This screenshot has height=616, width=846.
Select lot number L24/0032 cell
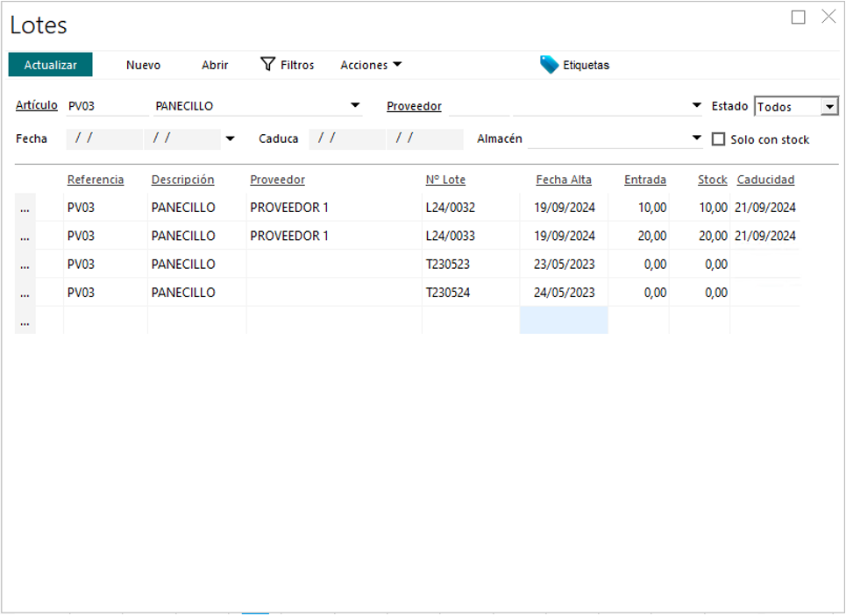click(x=471, y=208)
